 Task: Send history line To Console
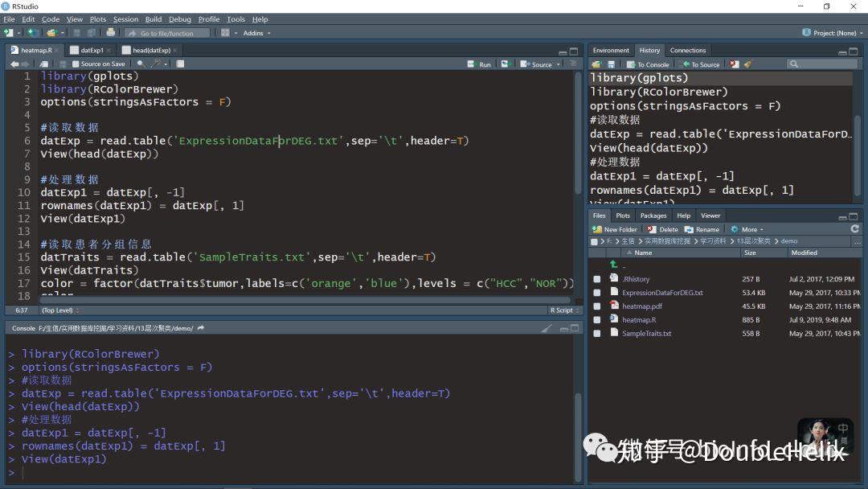[648, 64]
